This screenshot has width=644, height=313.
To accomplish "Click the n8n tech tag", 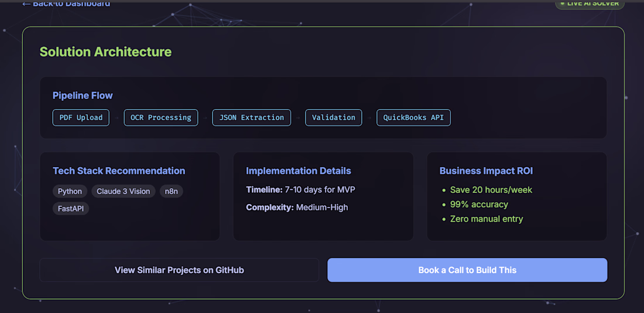I will click(172, 191).
